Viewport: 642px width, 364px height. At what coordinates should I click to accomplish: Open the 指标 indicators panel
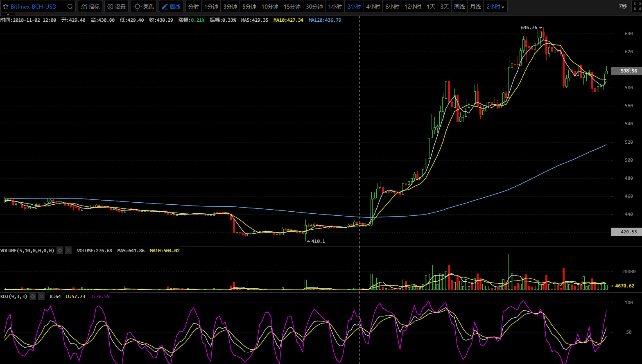(x=90, y=7)
